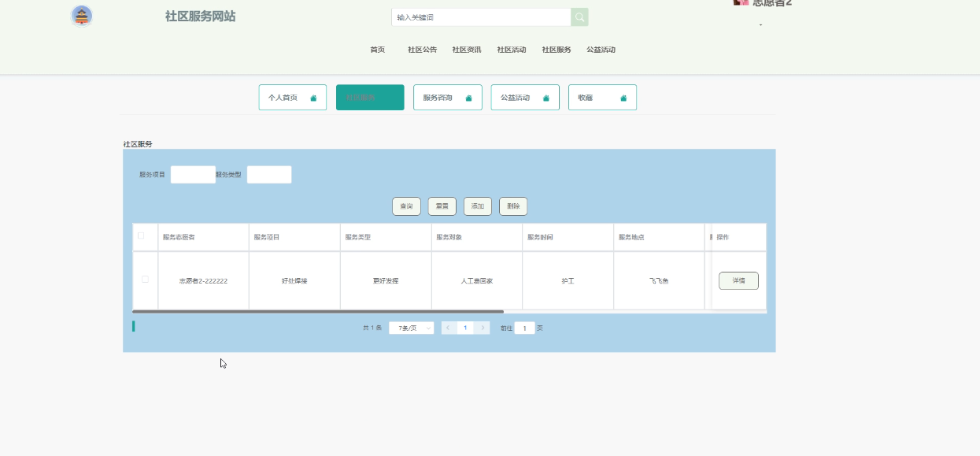Open 社区公告 in the navigation menu
This screenshot has width=980, height=456.
423,50
